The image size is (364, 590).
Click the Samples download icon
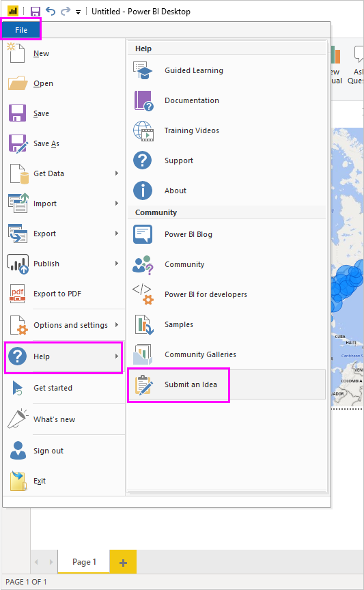click(x=144, y=325)
